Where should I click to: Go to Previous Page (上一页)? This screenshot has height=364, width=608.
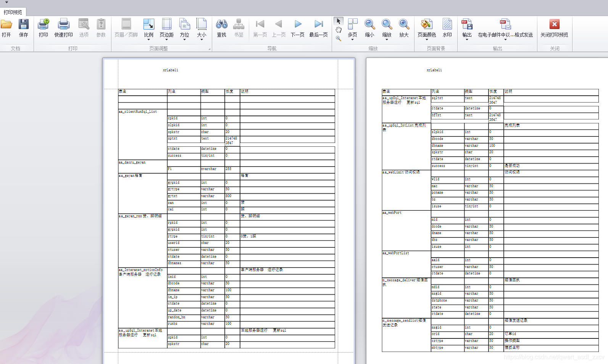tap(279, 28)
